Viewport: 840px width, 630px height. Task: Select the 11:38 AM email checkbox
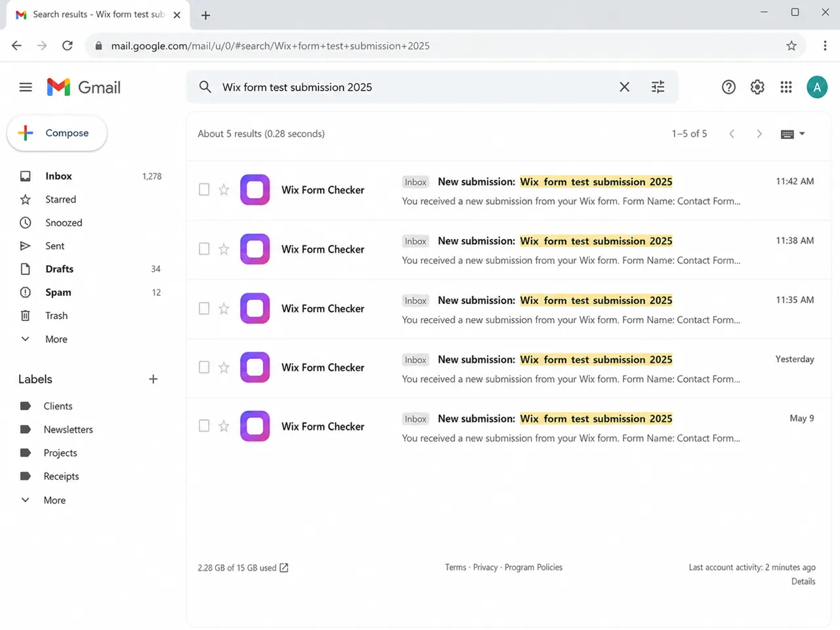204,249
